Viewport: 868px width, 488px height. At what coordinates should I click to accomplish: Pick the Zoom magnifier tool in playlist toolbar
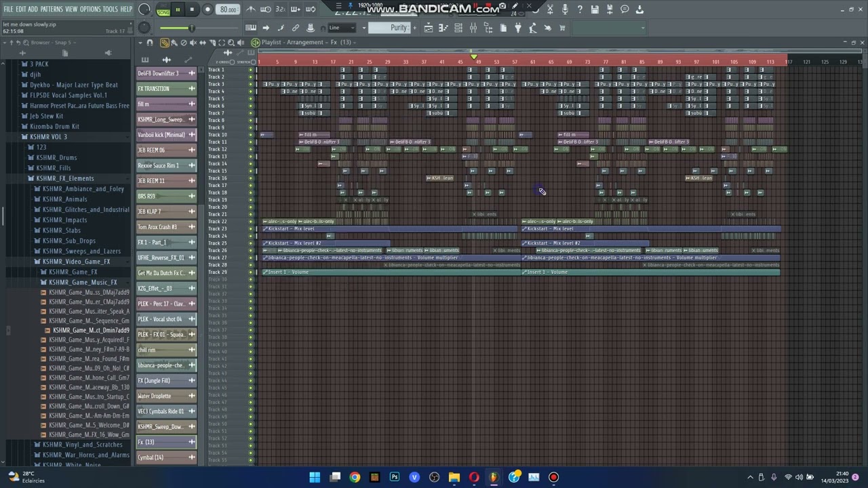[x=231, y=42]
